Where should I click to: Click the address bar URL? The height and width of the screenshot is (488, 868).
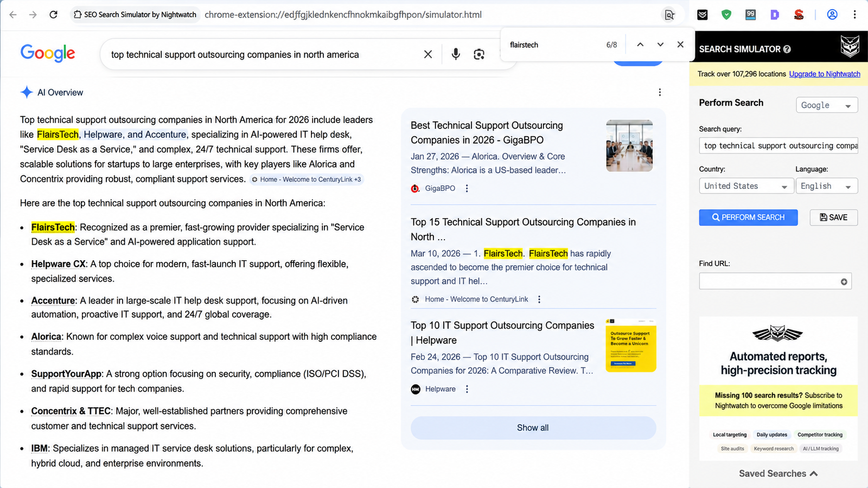coord(343,15)
